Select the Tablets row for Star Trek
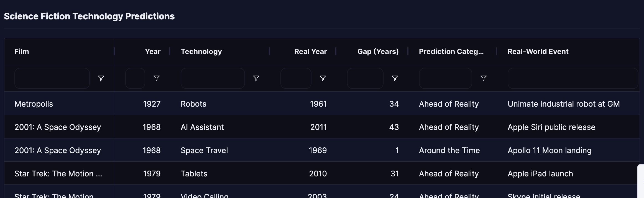The height and width of the screenshot is (198, 644). [322, 173]
